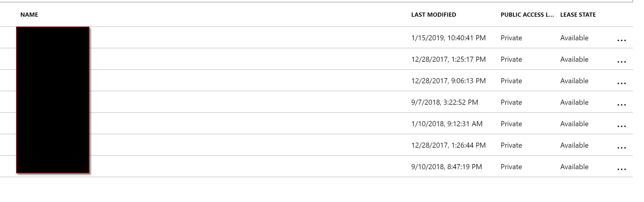The height and width of the screenshot is (202, 644).
Task: Sort by the LEASE STATE column header
Action: [x=578, y=15]
